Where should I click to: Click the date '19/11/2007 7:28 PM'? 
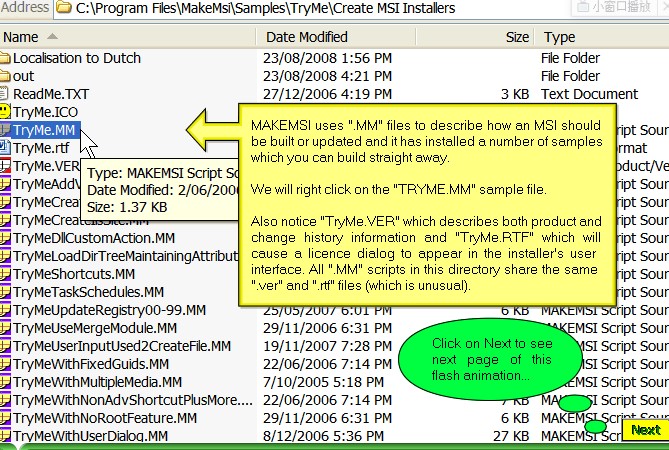[x=327, y=345]
